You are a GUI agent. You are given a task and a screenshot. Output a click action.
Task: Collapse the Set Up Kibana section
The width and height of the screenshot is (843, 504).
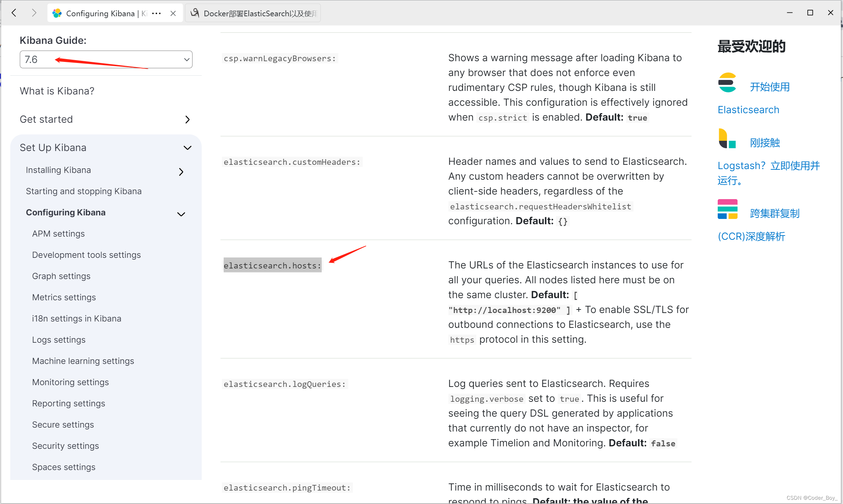point(187,148)
